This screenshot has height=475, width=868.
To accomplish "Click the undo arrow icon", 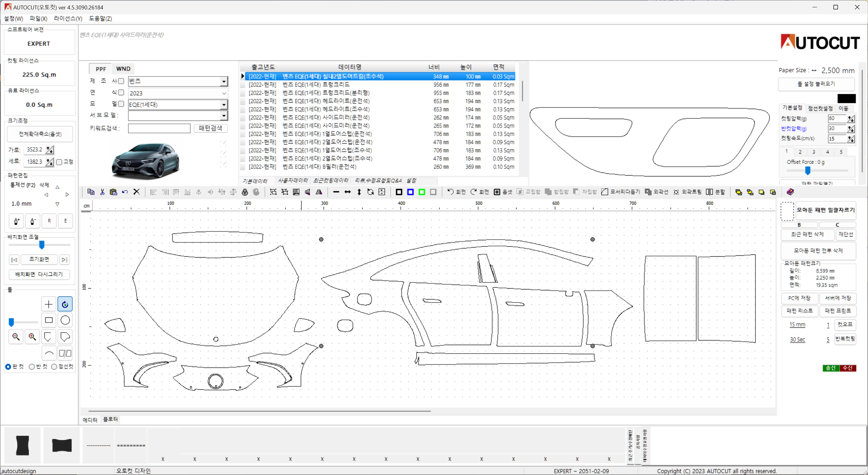I will pos(125,192).
